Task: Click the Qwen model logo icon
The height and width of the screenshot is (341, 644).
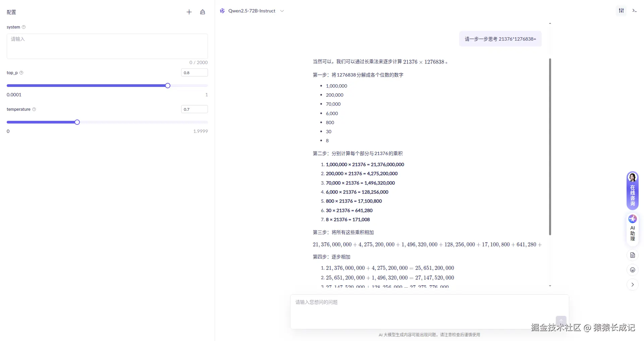Action: click(222, 11)
